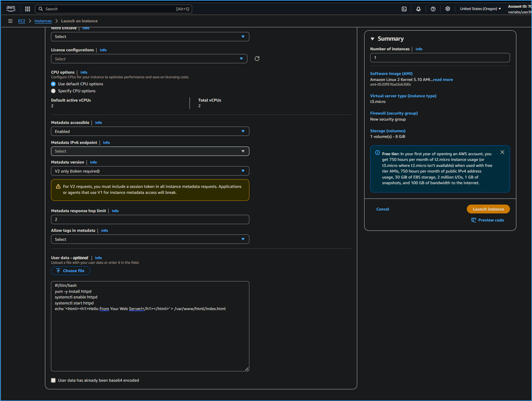Open License configurations dropdown
532x401 pixels.
click(149, 59)
